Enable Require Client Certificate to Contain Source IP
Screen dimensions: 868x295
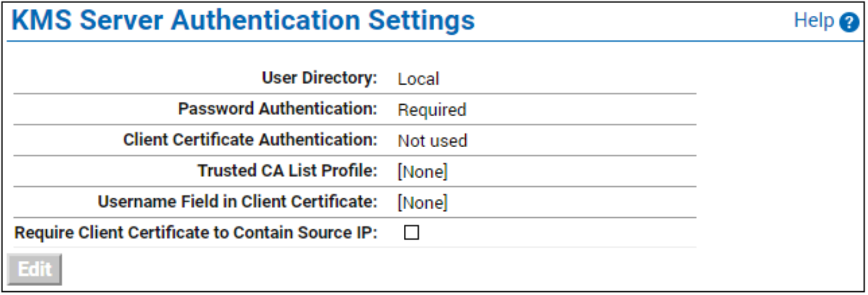tap(411, 232)
